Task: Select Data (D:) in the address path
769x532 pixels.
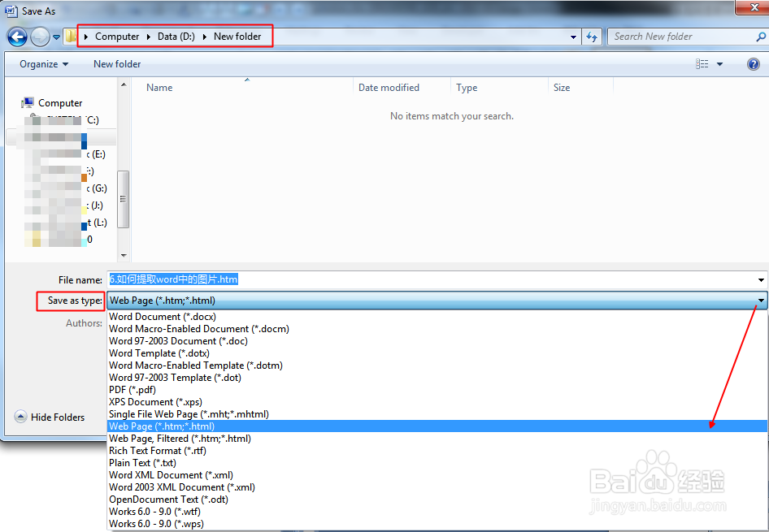Action: [176, 37]
